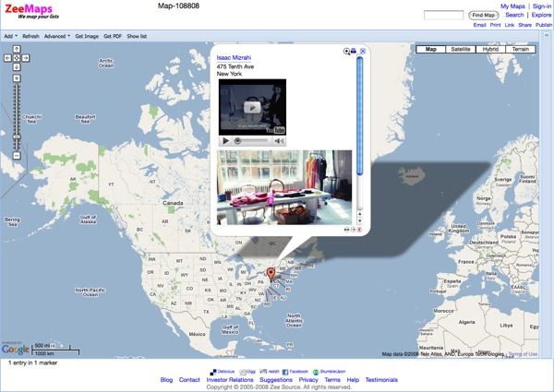Viewport: 554px width, 392px height.
Task: Open the Search link in header
Action: 514,15
